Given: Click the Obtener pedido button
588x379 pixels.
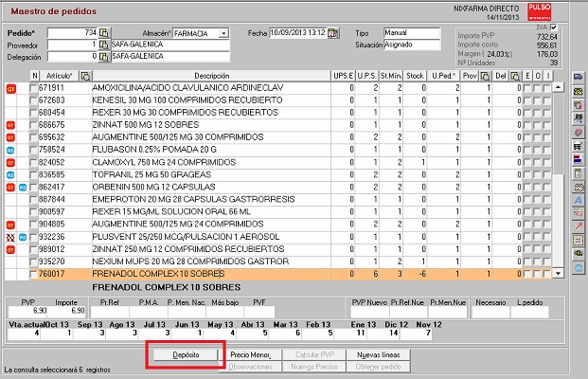Looking at the screenshot, I should coord(378,367).
